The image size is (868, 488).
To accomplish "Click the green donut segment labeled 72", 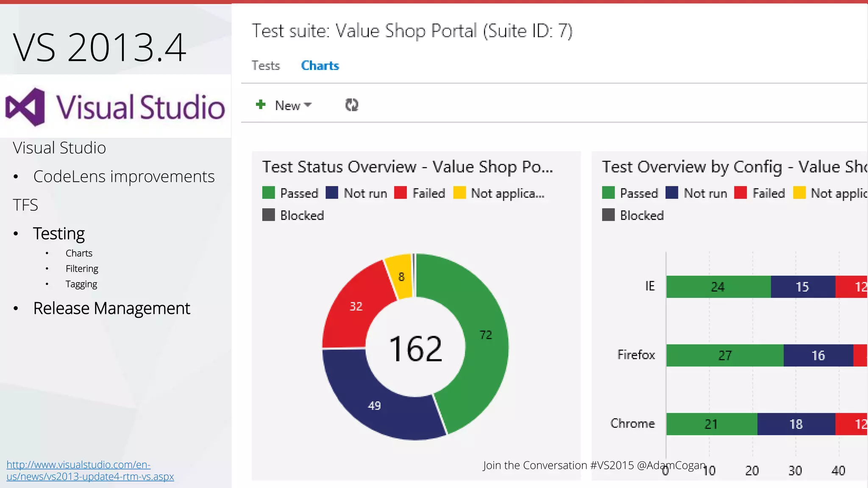I will coord(486,335).
